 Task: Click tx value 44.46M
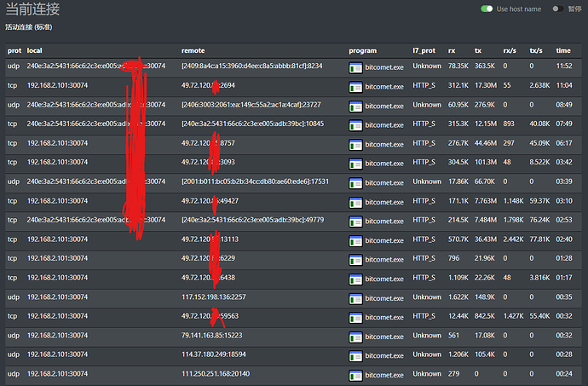(486, 143)
